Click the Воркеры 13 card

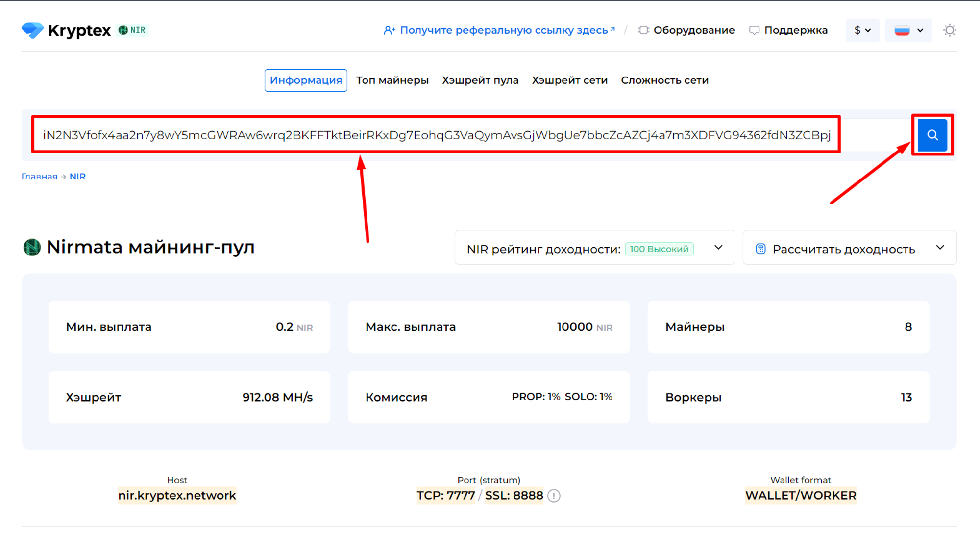click(x=788, y=397)
